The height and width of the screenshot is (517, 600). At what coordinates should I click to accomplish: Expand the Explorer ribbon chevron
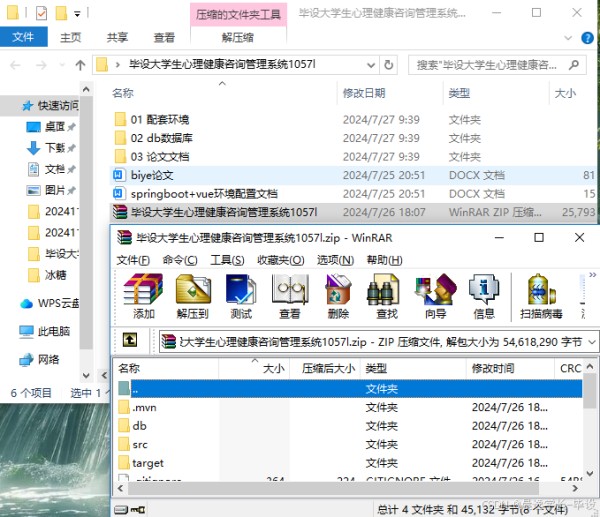pos(568,38)
